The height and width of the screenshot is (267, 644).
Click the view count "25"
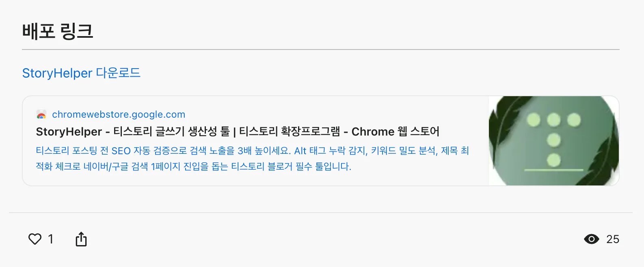(612, 239)
